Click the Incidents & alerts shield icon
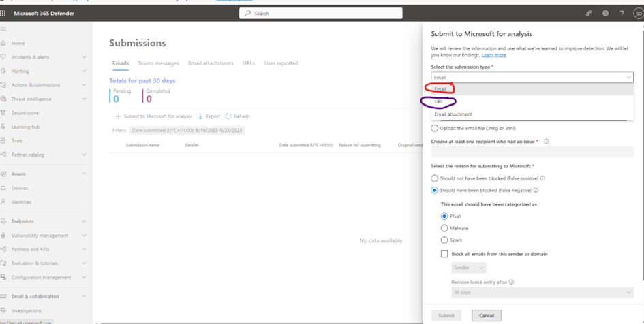 pos(3,57)
